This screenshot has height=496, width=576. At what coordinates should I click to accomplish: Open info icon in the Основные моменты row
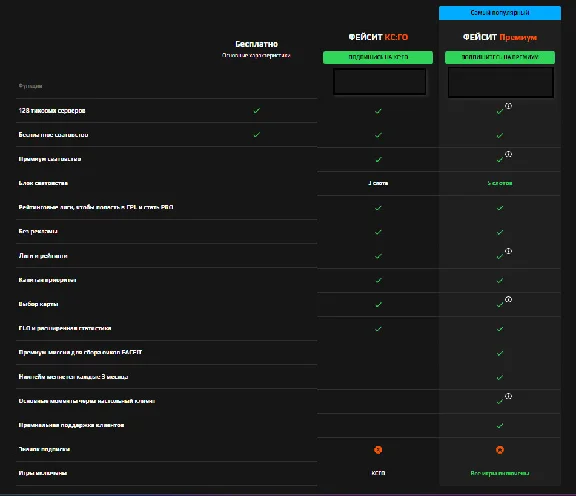(508, 396)
